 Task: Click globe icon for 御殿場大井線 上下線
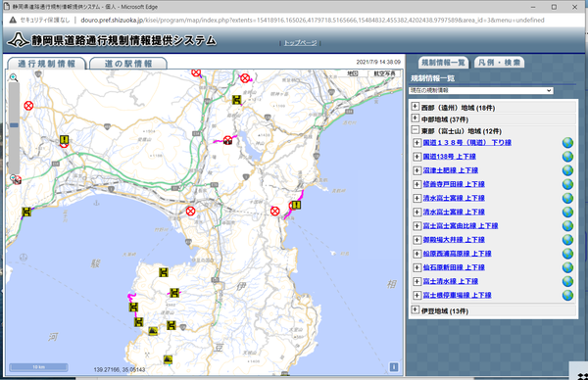[x=567, y=240]
